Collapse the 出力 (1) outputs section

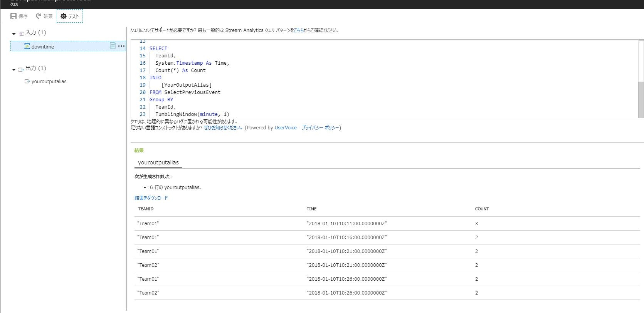tap(14, 70)
